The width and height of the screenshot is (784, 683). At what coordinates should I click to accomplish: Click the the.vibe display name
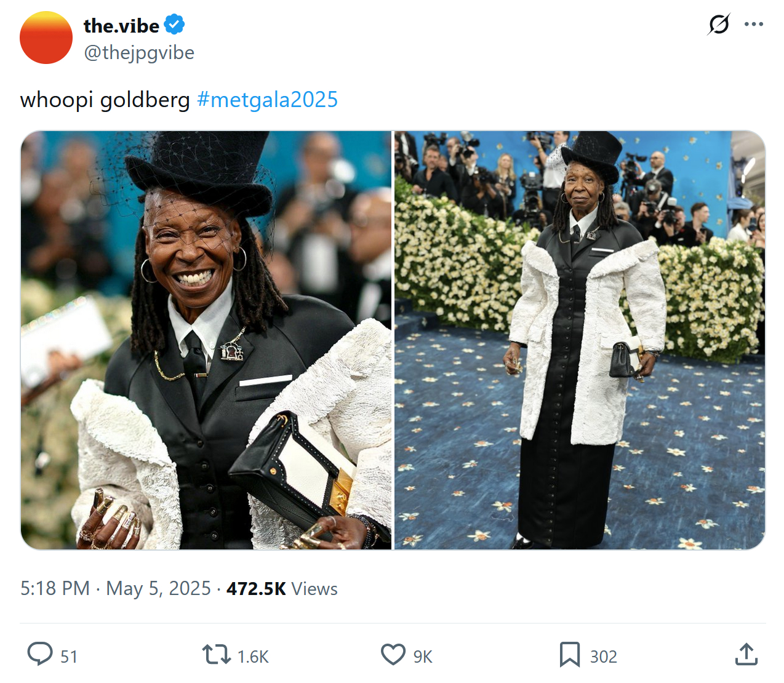[x=121, y=26]
